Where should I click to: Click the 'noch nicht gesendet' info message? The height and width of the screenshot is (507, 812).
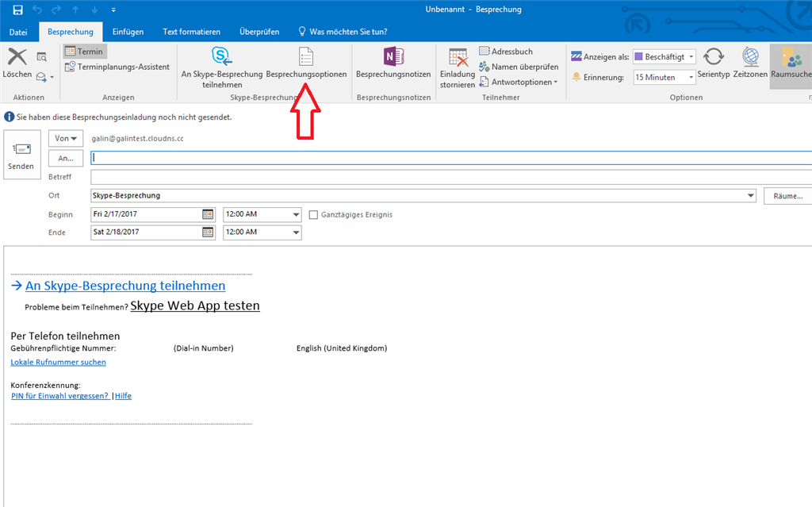click(x=124, y=117)
